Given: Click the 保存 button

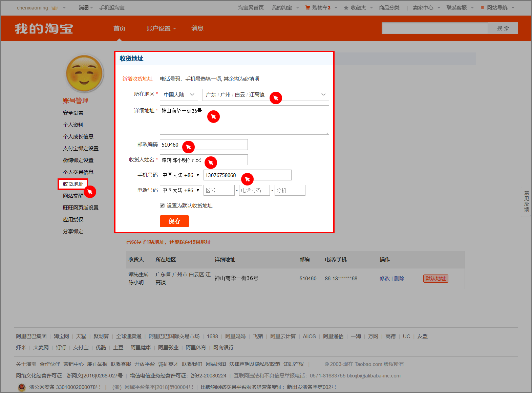Looking at the screenshot, I should click(x=174, y=221).
